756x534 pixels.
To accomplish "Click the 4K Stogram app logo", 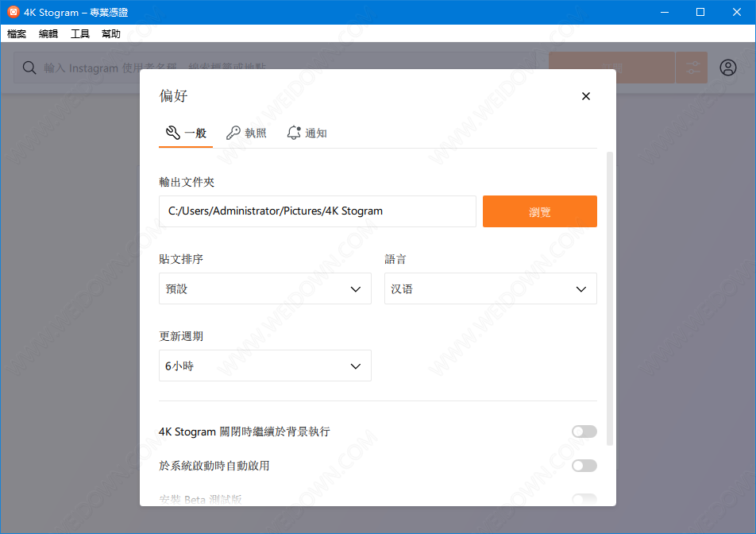I will click(x=13, y=12).
